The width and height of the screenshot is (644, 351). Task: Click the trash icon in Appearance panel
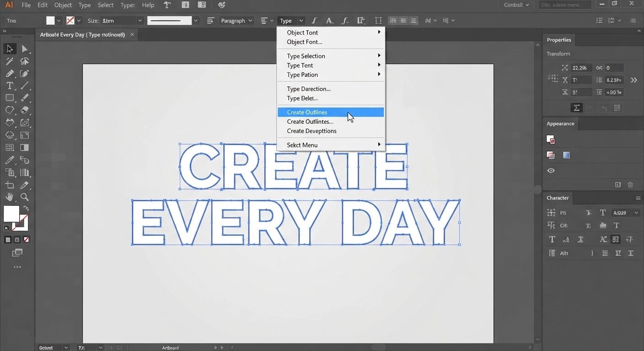click(630, 185)
